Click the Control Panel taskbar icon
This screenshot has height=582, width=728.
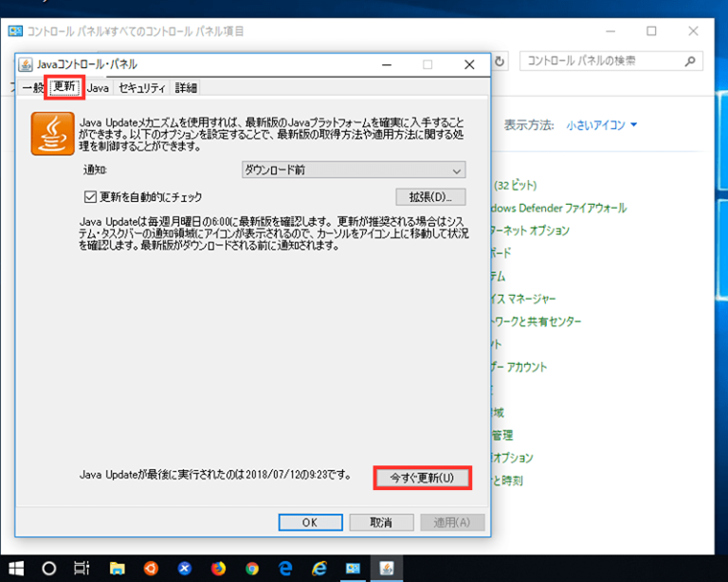353,569
